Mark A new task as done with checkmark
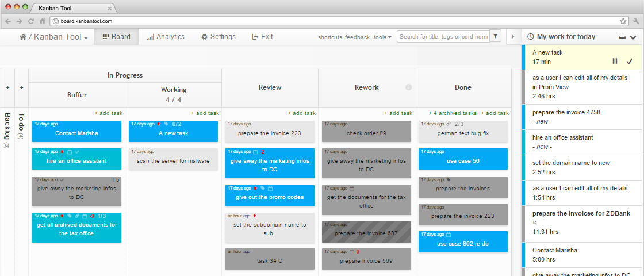This screenshot has height=276, width=644. 629,61
